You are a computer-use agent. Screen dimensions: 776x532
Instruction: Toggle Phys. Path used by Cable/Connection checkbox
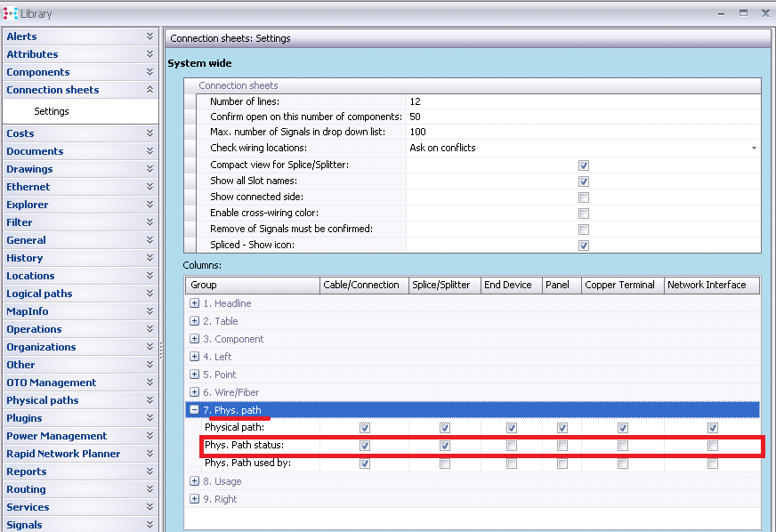pyautogui.click(x=365, y=463)
